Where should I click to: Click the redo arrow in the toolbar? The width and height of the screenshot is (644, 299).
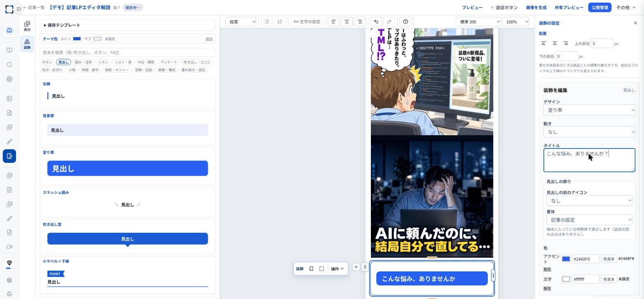coord(389,22)
